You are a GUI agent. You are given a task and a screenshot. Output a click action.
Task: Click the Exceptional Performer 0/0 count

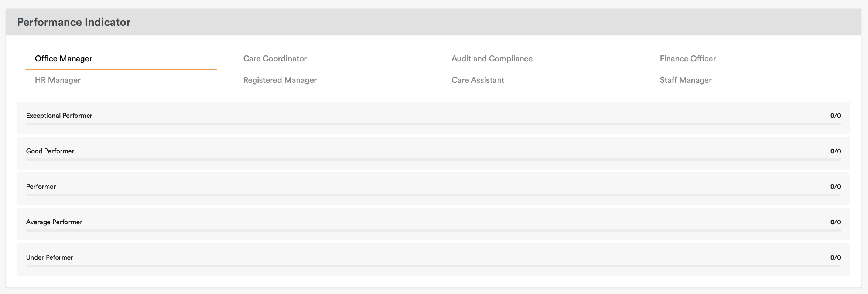pos(835,116)
